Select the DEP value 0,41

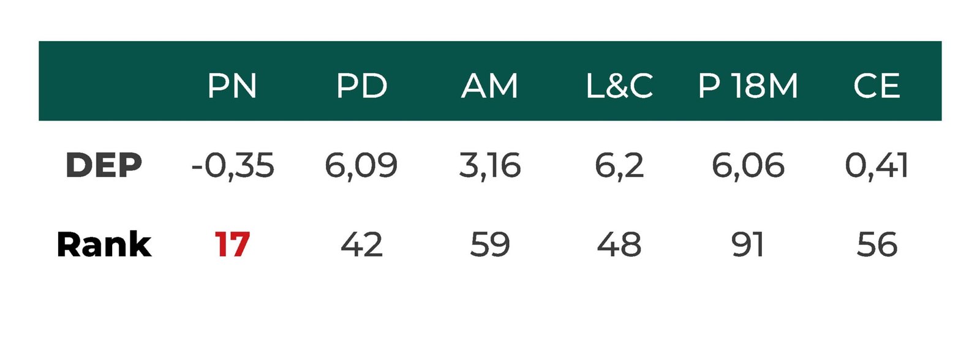click(x=876, y=165)
